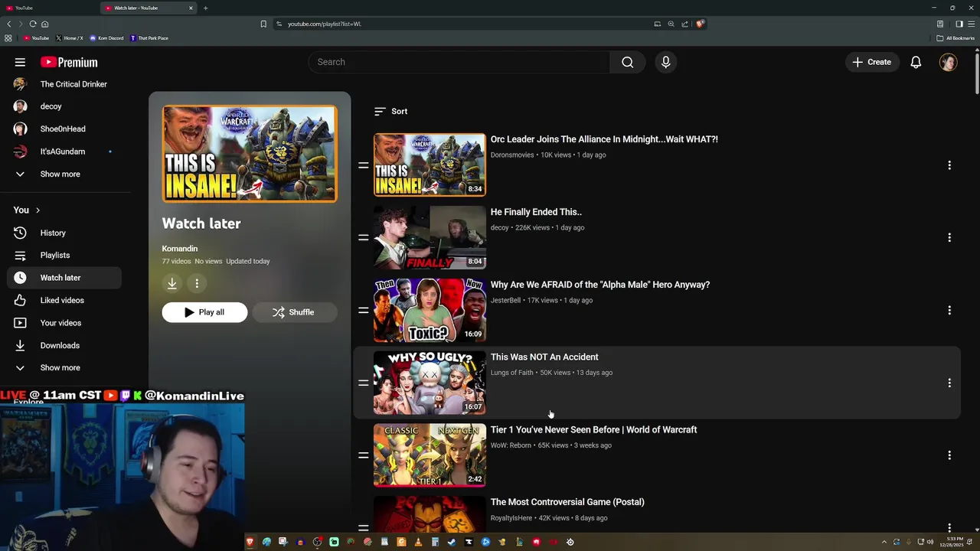This screenshot has width=980, height=551.
Task: Open options for Alpha Male Hero video
Action: (x=949, y=311)
